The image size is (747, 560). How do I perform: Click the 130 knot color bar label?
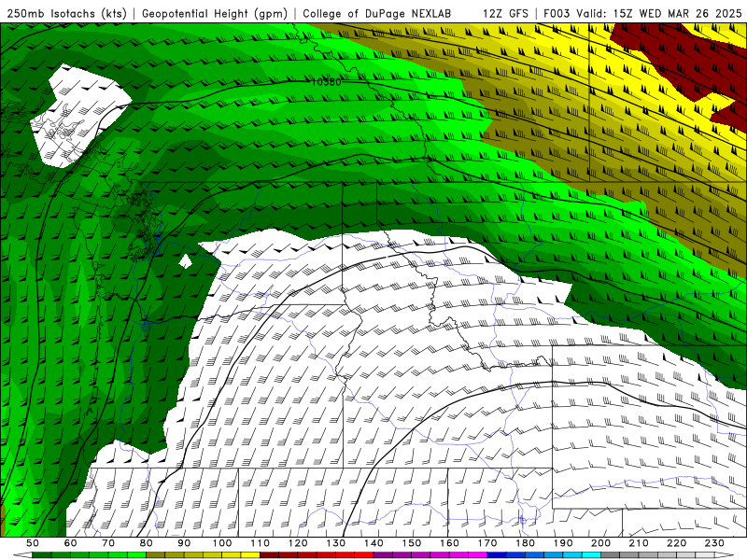coord(336,543)
